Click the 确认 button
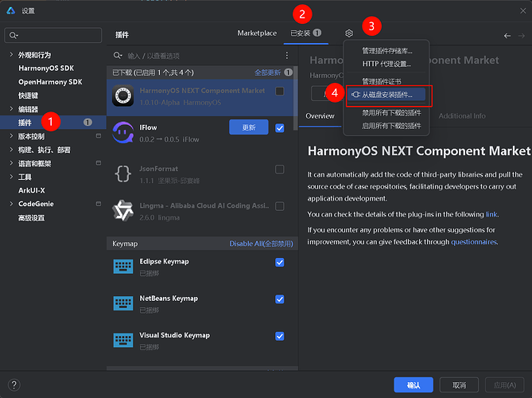Viewport: 532px width, 398px height. 414,384
